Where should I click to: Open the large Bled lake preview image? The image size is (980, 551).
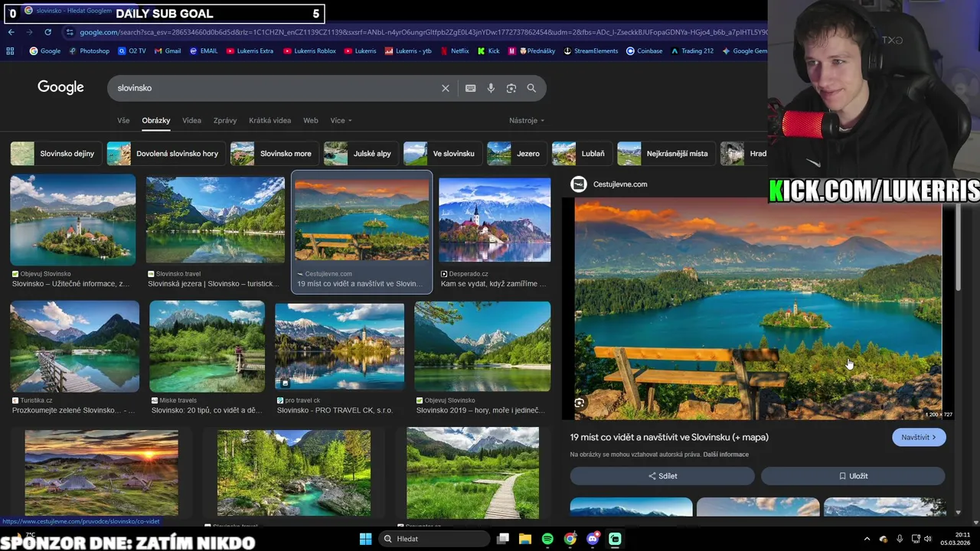pyautogui.click(x=758, y=308)
